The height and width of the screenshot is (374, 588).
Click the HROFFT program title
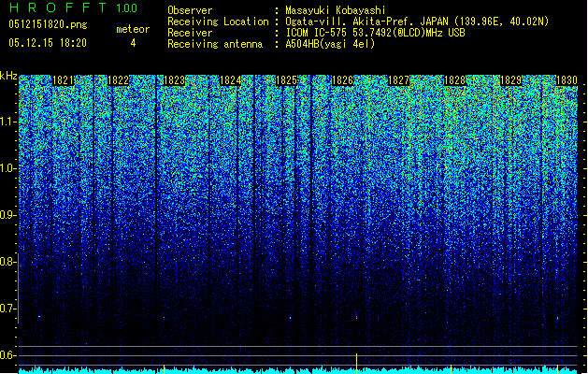click(x=58, y=7)
